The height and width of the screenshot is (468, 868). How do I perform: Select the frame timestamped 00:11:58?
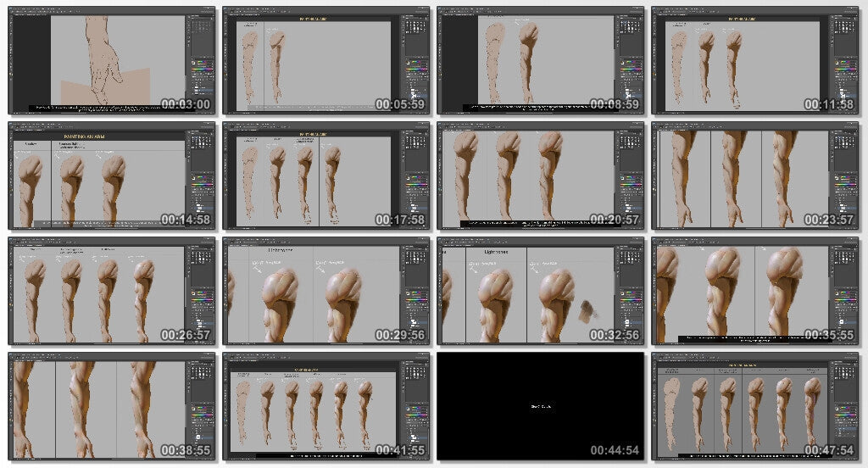[x=755, y=60]
